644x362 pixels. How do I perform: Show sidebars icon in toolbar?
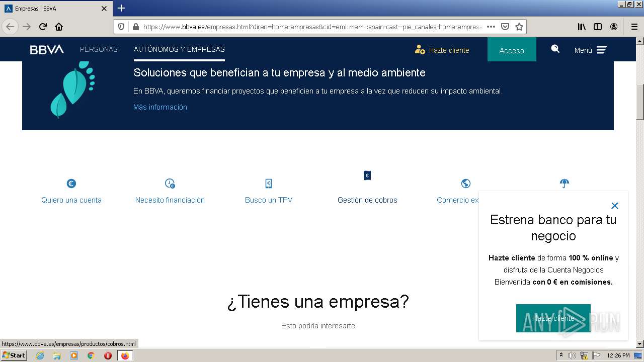598,27
